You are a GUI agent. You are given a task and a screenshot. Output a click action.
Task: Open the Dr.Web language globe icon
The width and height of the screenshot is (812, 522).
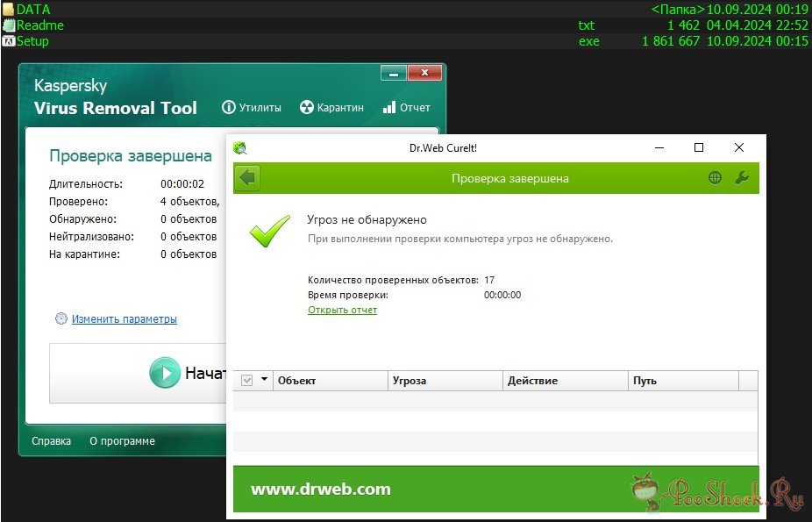pos(715,178)
